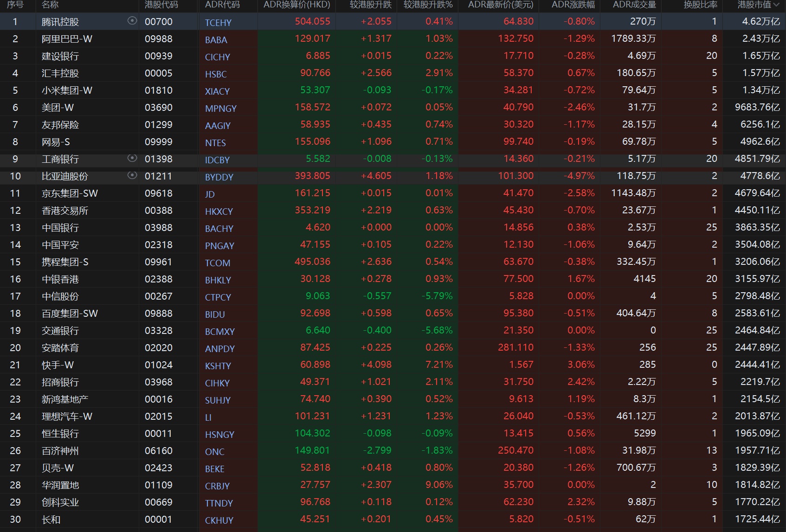Click the ADR代码 column header
The height and width of the screenshot is (532, 786).
coord(222,5)
